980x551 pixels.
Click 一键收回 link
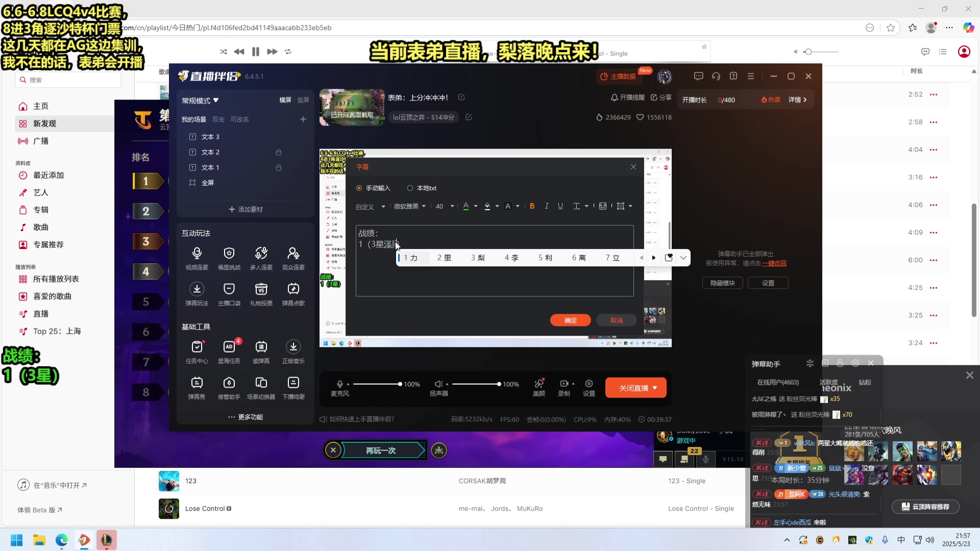click(774, 263)
